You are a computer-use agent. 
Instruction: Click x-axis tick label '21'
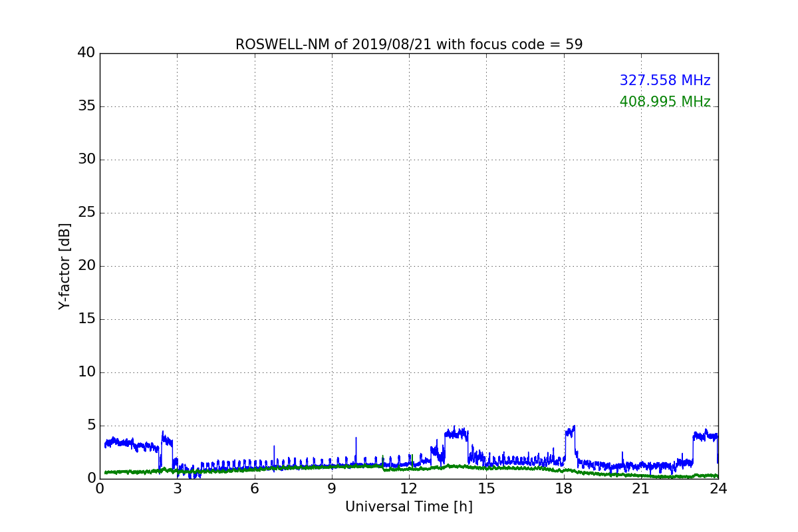click(x=641, y=488)
